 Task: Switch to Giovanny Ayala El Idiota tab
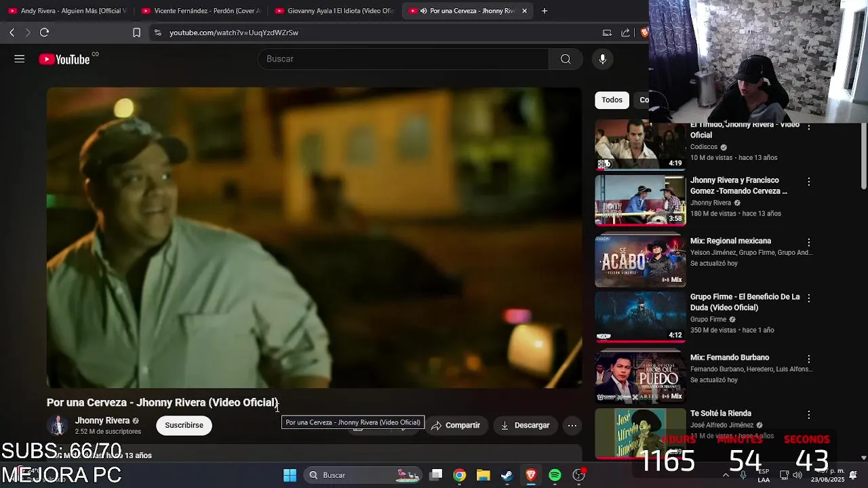click(x=334, y=11)
